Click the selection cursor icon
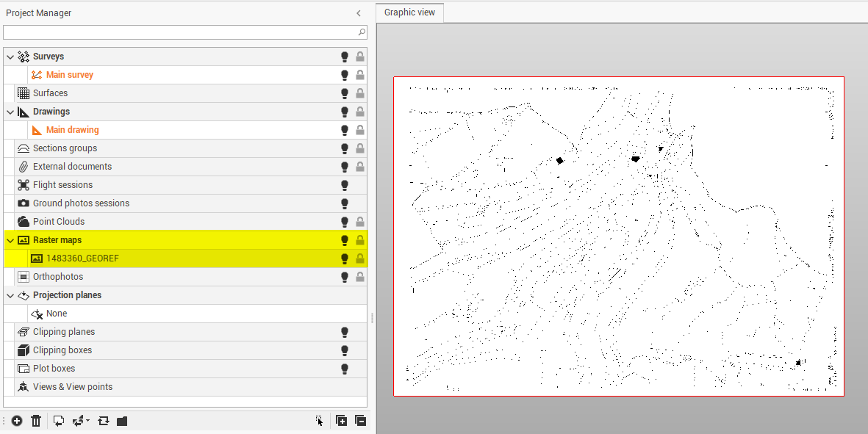Image resolution: width=868 pixels, height=434 pixels. (320, 421)
